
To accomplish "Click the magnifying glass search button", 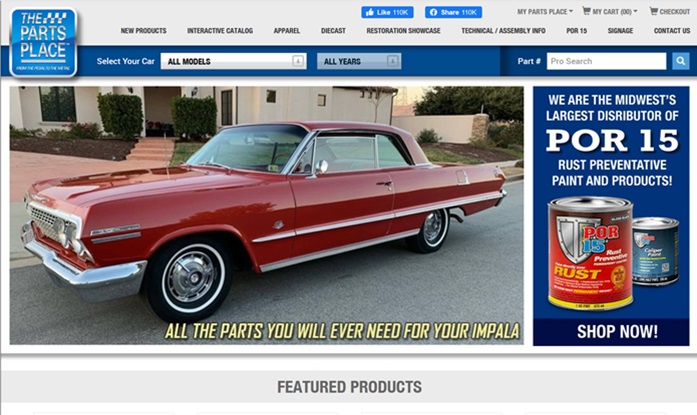I will tap(680, 61).
